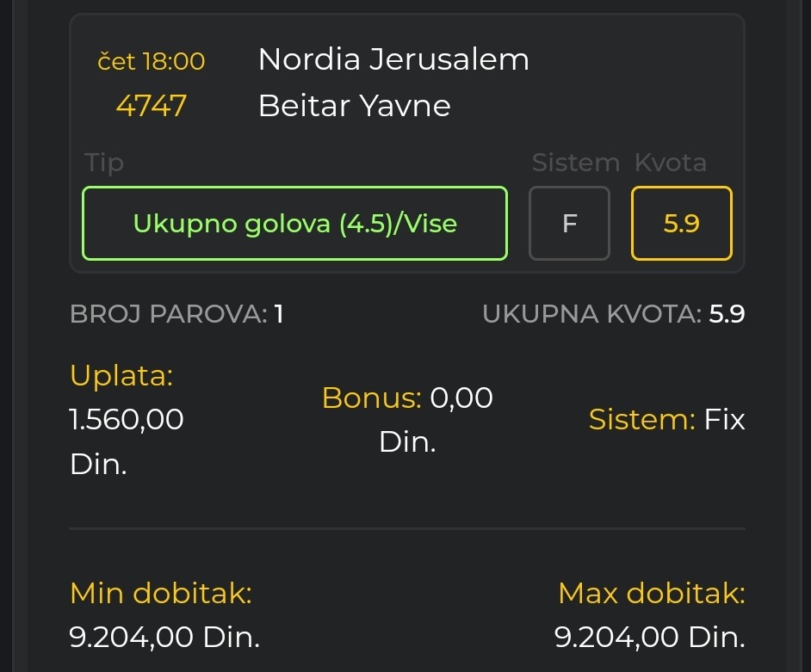This screenshot has width=811, height=672.
Task: Click the UKUPNA KVOTA: 5.9 total
Action: coord(613,314)
